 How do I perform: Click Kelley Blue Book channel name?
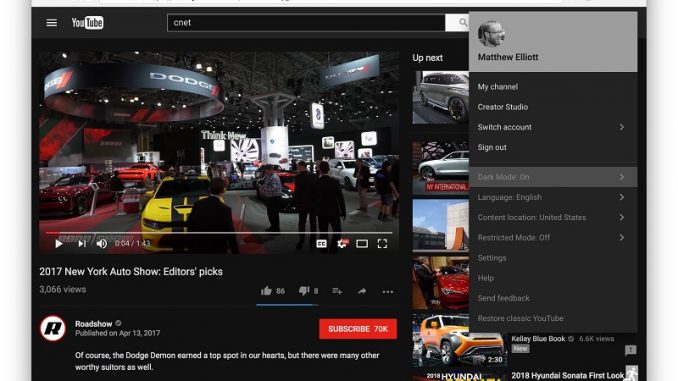pos(538,339)
